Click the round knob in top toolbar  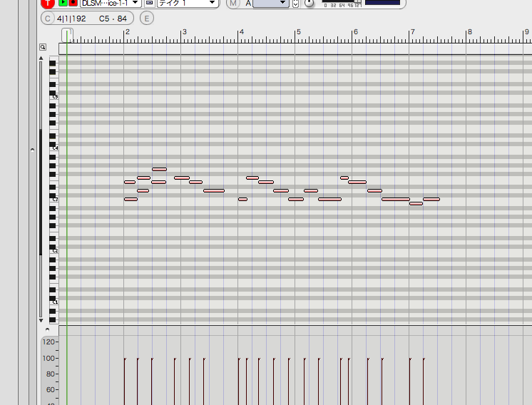(x=309, y=3)
